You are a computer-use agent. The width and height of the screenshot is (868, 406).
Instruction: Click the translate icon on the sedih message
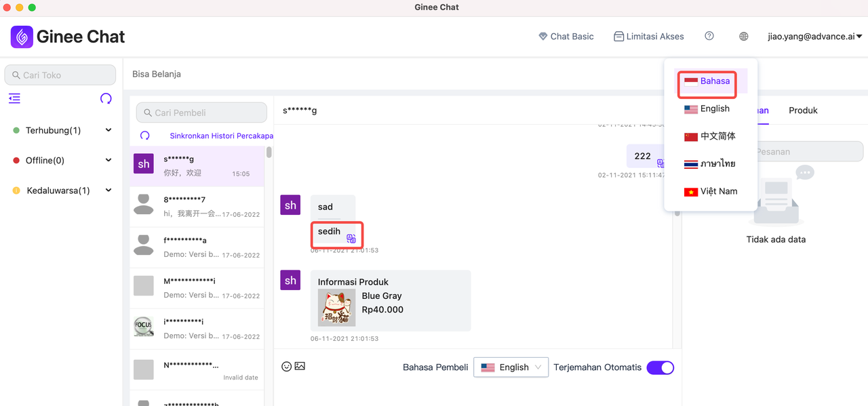point(351,239)
